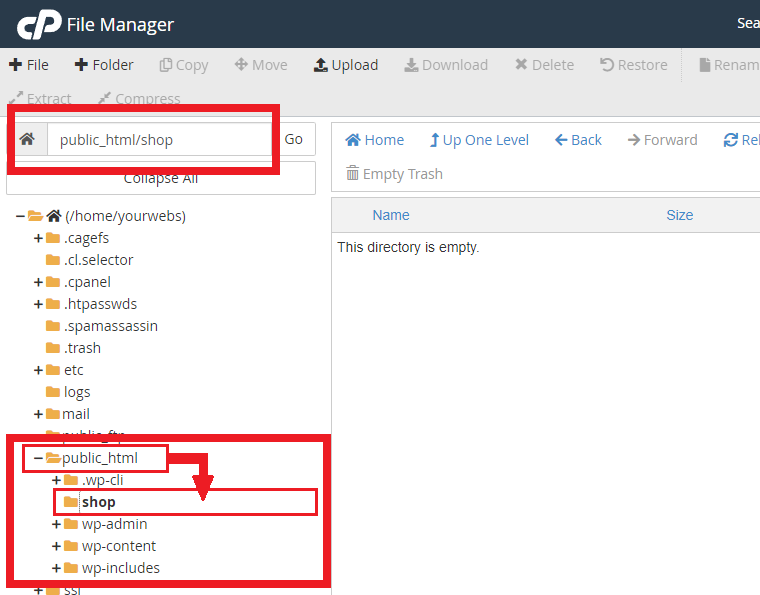Click the Upload toolbar icon
Viewport: 760px width, 595px height.
pyautogui.click(x=346, y=65)
